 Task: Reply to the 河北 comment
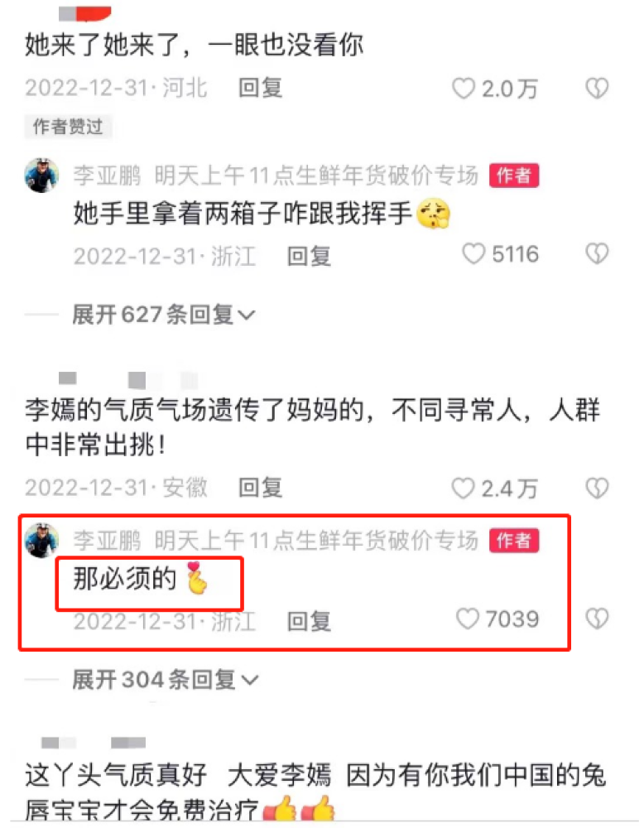tap(260, 88)
